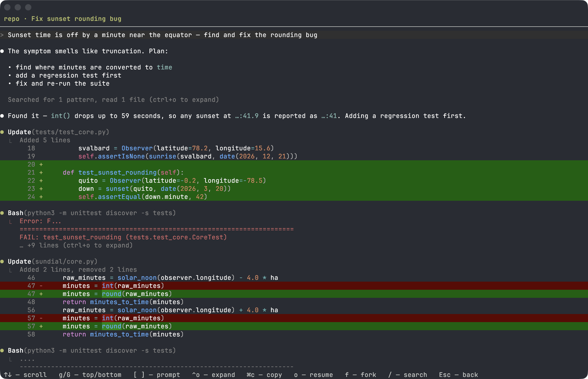Click added line 21 'def test_sunset_rounding(self):'
The width and height of the screenshot is (588, 379).
pos(294,173)
